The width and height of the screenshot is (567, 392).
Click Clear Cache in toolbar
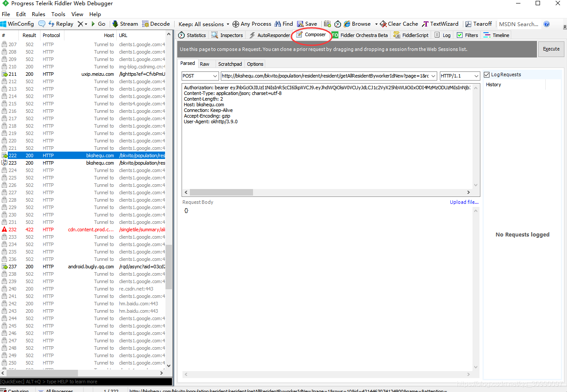click(399, 24)
